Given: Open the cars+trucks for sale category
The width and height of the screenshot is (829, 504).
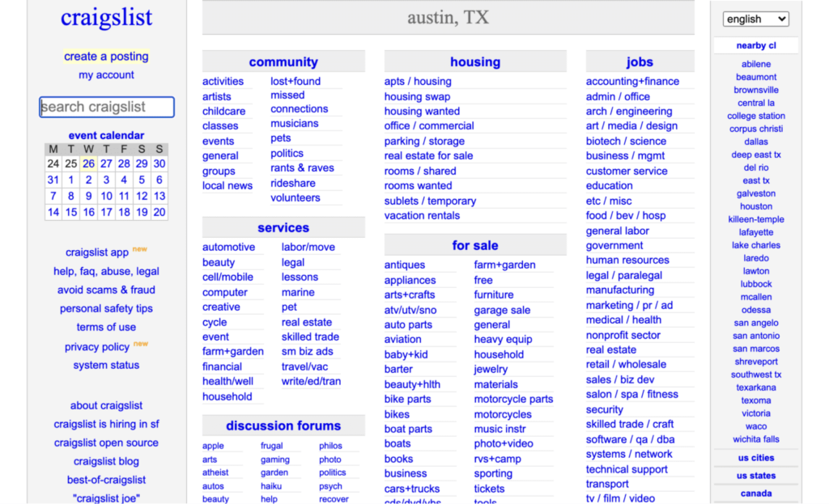Looking at the screenshot, I should [x=412, y=489].
